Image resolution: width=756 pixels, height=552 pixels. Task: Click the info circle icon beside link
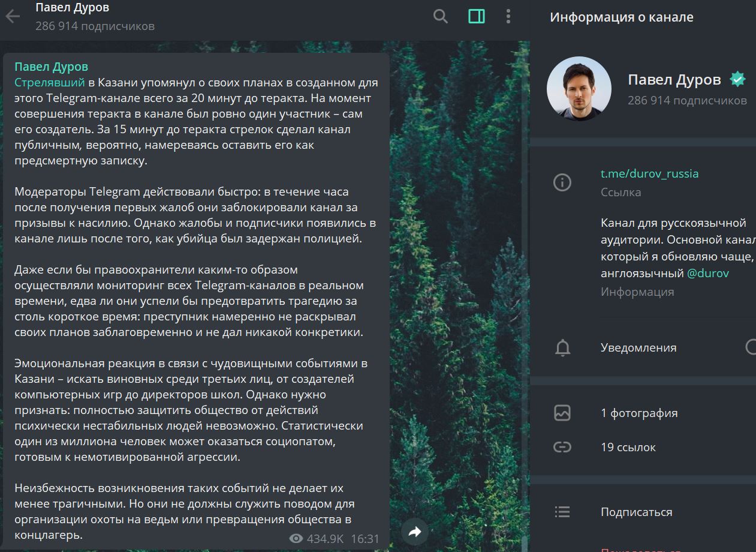pyautogui.click(x=562, y=182)
